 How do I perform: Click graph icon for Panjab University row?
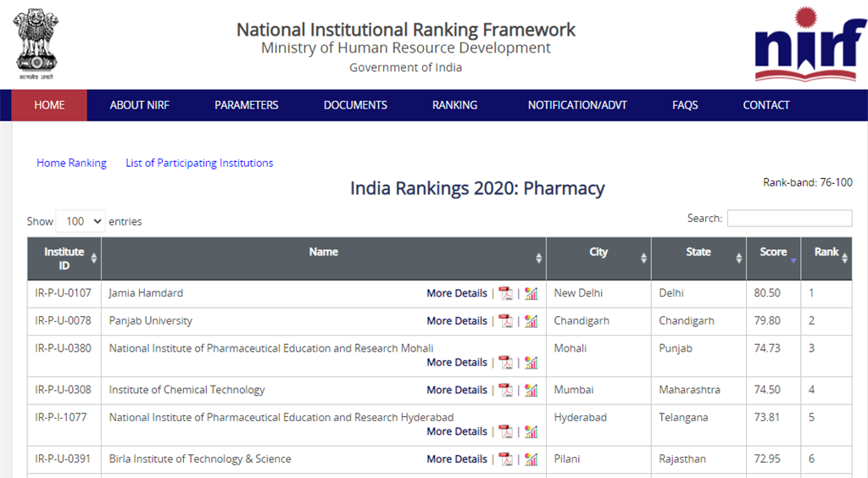(x=531, y=321)
